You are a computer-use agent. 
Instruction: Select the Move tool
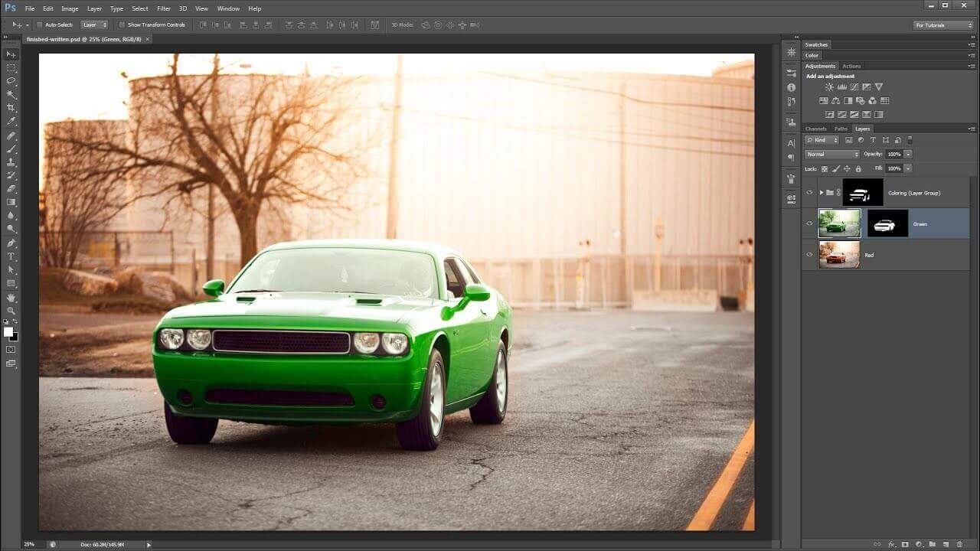[11, 55]
